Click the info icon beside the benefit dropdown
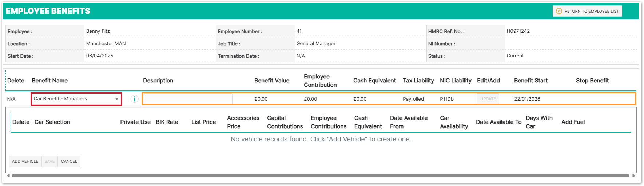This screenshot has height=186, width=644. [x=134, y=99]
